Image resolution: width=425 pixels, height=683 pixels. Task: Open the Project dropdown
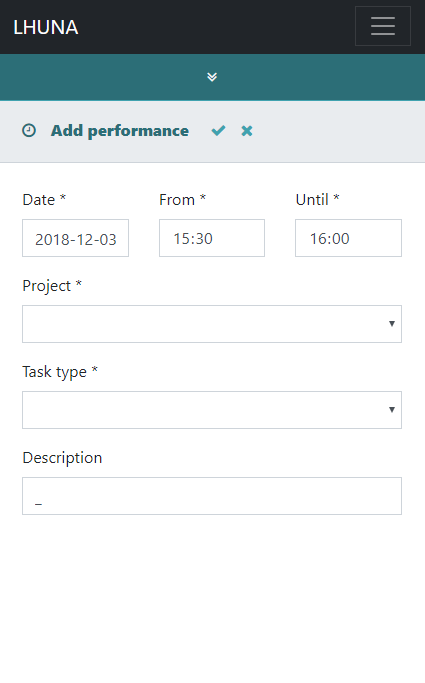(x=212, y=324)
